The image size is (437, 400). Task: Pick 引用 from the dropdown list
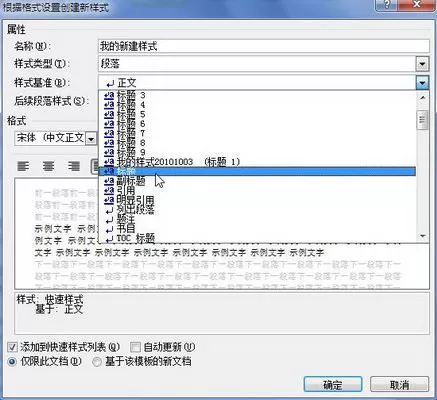pyautogui.click(x=257, y=190)
